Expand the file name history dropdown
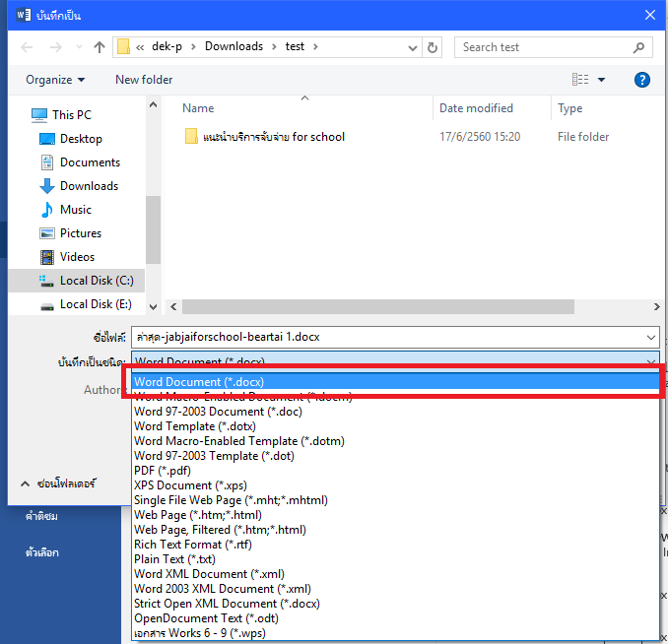The width and height of the screenshot is (668, 644). pos(650,338)
